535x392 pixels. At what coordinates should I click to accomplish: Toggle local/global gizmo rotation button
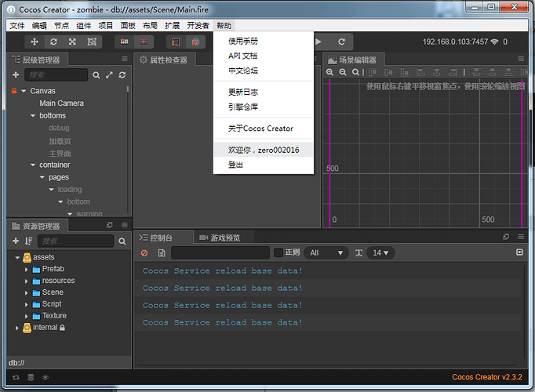[144, 42]
